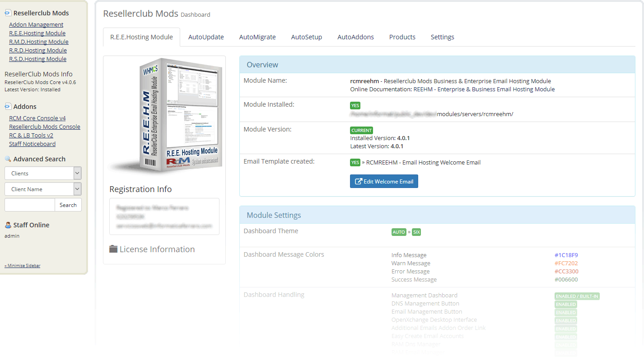Open RC & LB Tools v2 link
The width and height of the screenshot is (644, 362).
coord(31,135)
